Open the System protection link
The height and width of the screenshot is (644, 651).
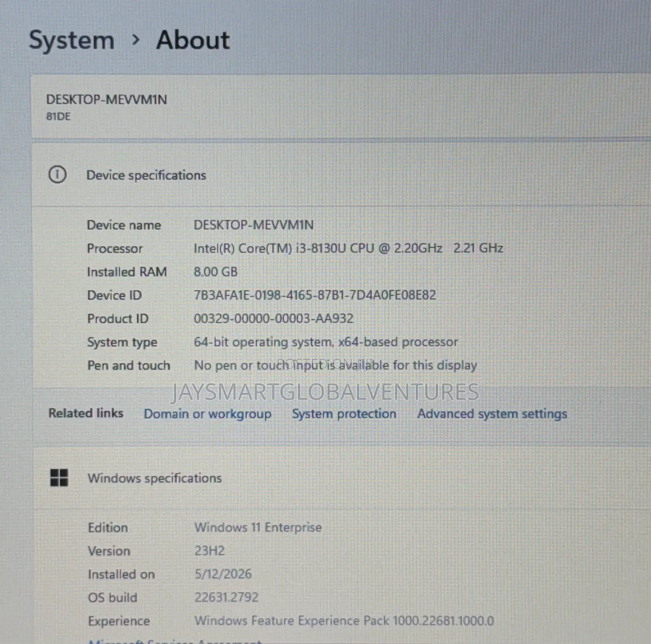tap(344, 414)
